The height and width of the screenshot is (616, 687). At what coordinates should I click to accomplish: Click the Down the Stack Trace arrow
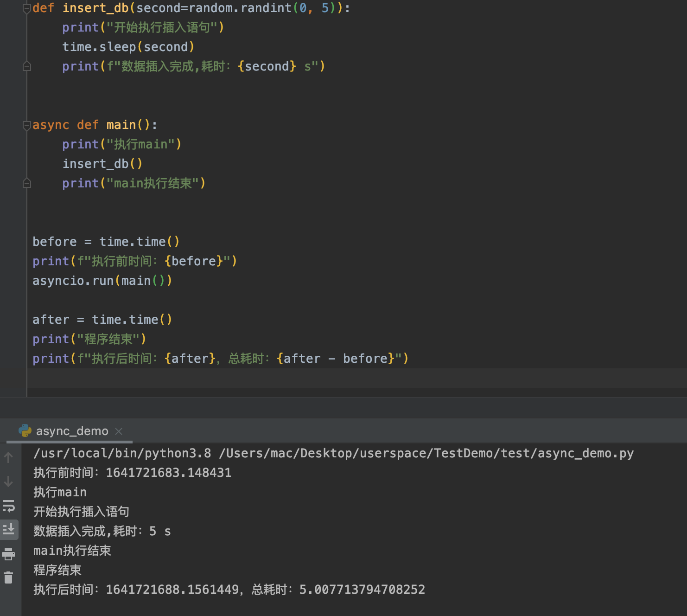(8, 481)
